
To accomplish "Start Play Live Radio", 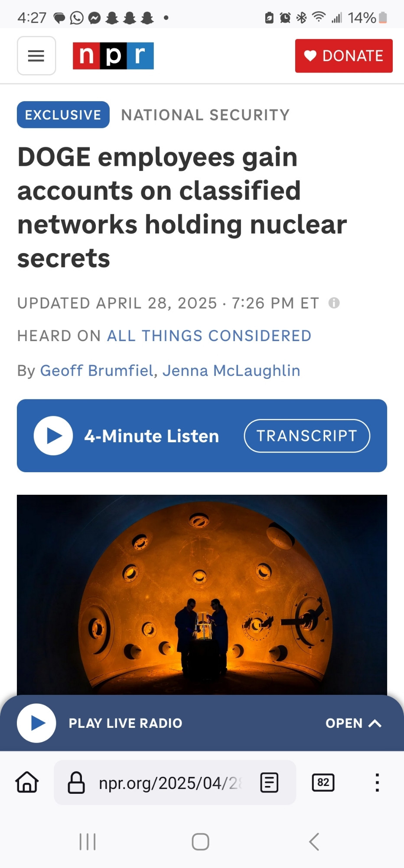I will (x=36, y=723).
